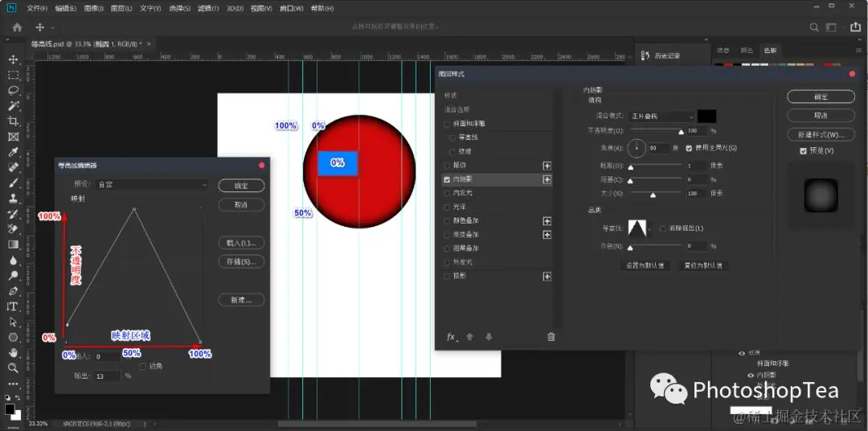Open the 文件(F) File menu
This screenshot has height=431, width=868.
click(38, 9)
